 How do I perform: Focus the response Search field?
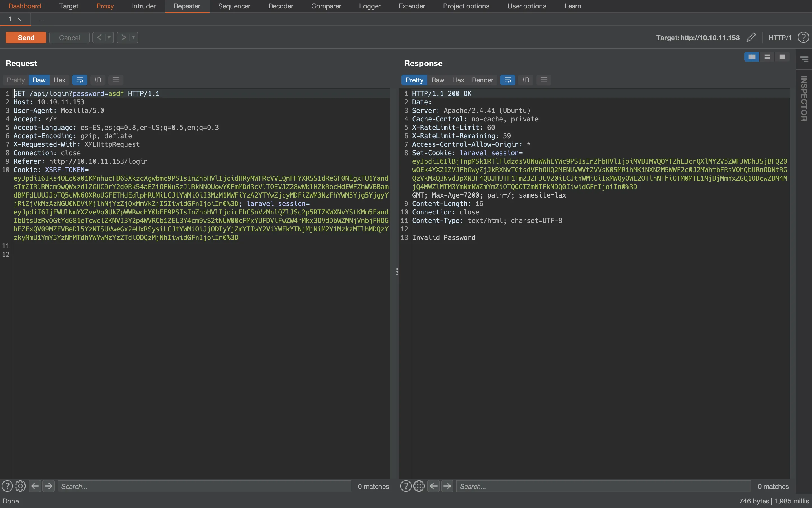click(603, 486)
